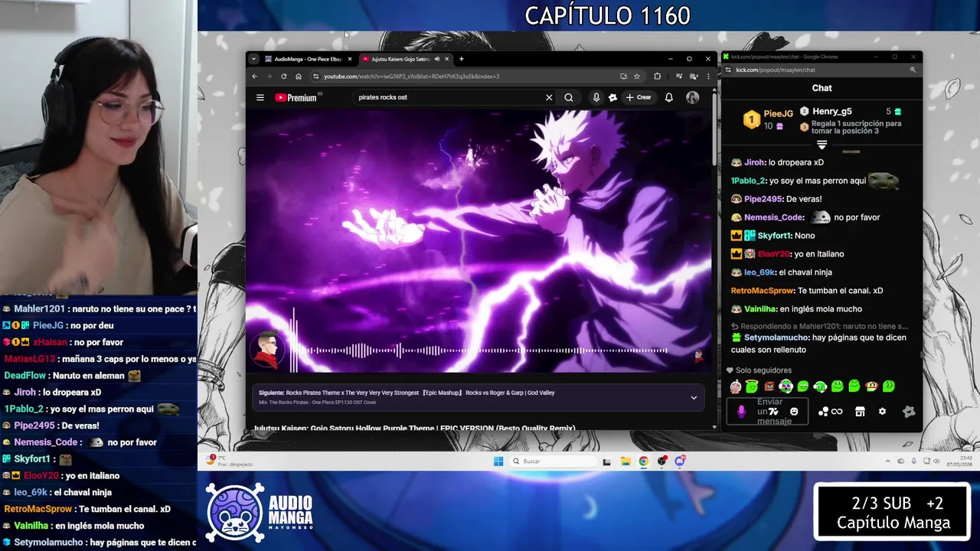Open Kick chat settings gear

[882, 411]
